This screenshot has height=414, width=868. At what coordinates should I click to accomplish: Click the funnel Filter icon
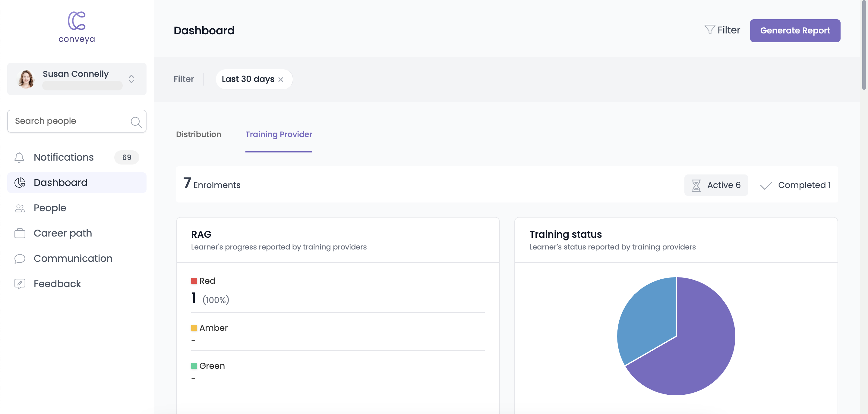coord(710,30)
